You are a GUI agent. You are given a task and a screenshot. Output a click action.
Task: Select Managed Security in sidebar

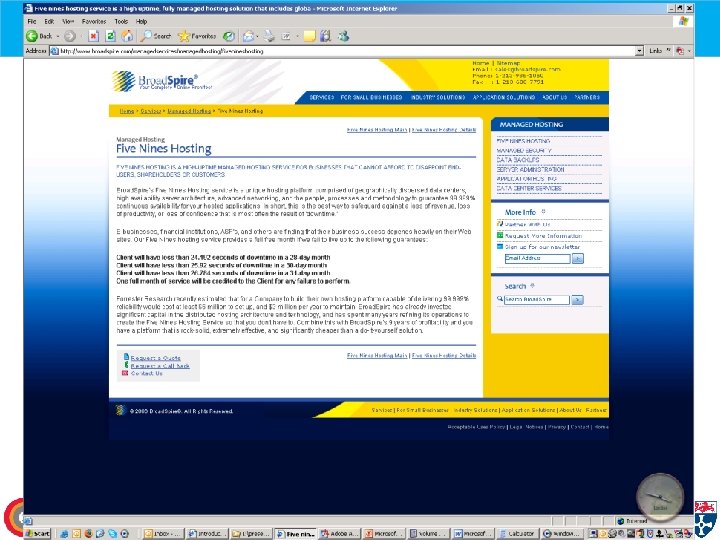coord(524,151)
